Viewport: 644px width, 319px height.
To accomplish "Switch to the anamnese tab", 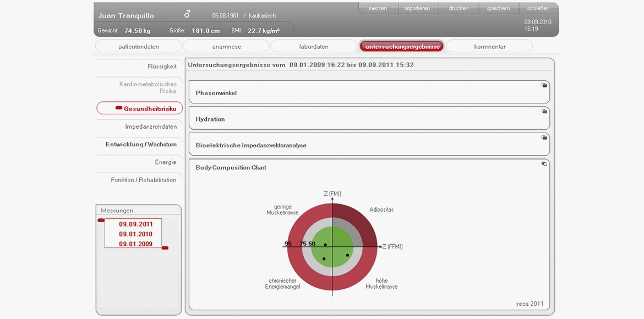I will click(226, 47).
